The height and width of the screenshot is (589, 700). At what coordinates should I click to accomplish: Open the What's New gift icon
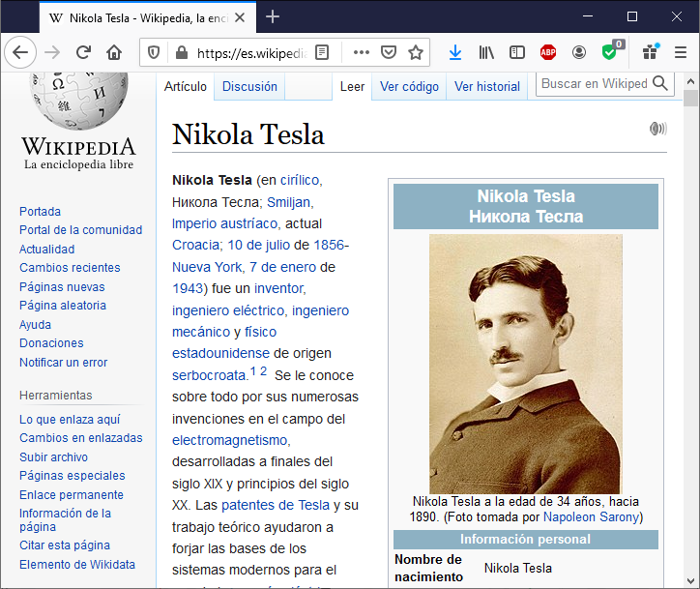point(651,52)
